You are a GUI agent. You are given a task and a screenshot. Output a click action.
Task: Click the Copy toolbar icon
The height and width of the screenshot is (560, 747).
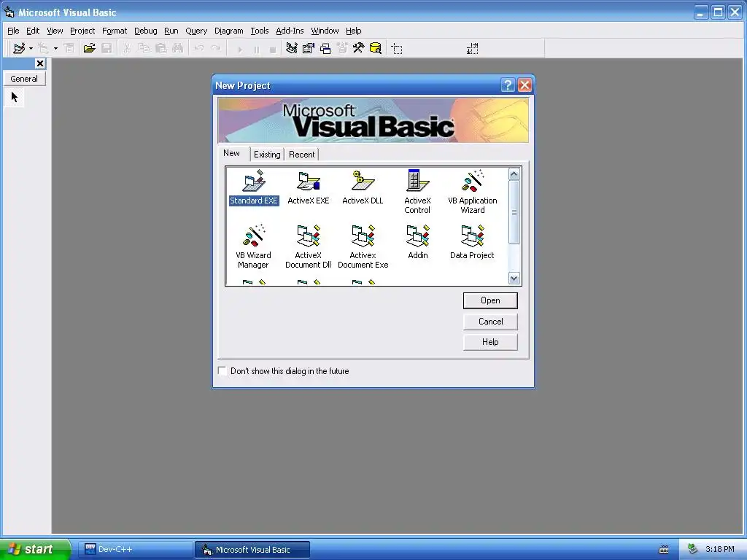[x=144, y=48]
